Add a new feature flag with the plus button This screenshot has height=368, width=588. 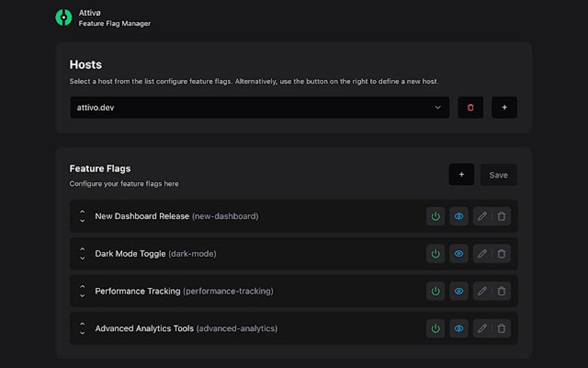coord(461,174)
